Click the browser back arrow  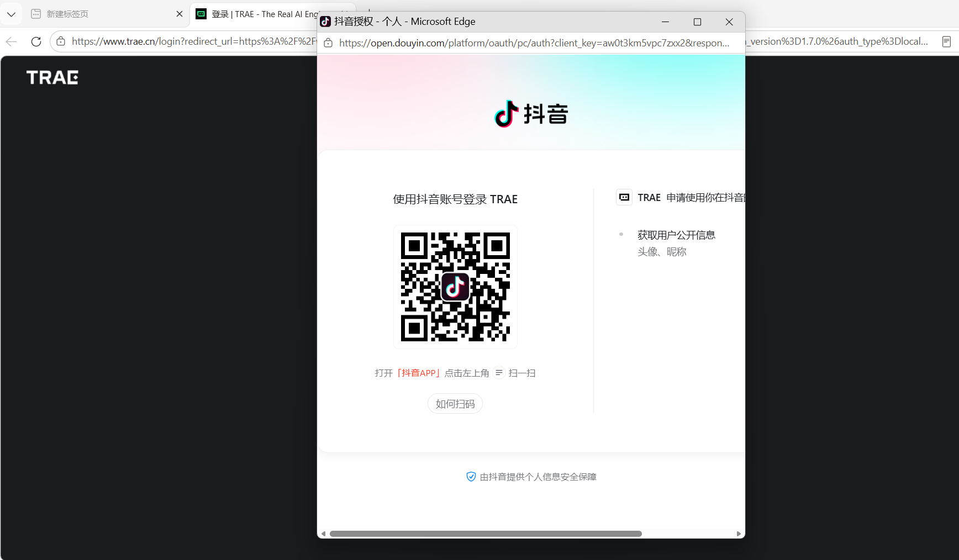(12, 41)
